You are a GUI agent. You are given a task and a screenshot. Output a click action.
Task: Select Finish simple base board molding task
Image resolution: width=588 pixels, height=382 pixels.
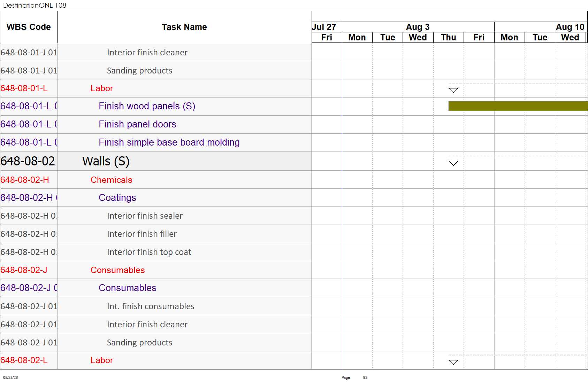coord(169,142)
